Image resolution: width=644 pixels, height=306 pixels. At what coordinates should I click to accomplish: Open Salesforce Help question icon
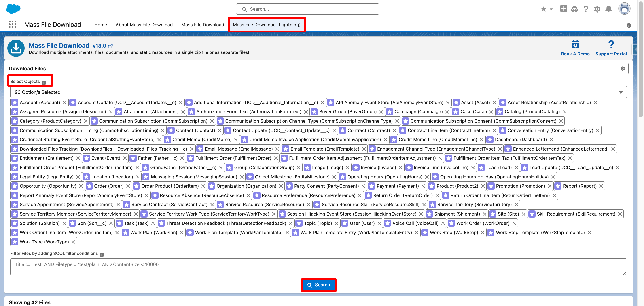click(x=586, y=9)
